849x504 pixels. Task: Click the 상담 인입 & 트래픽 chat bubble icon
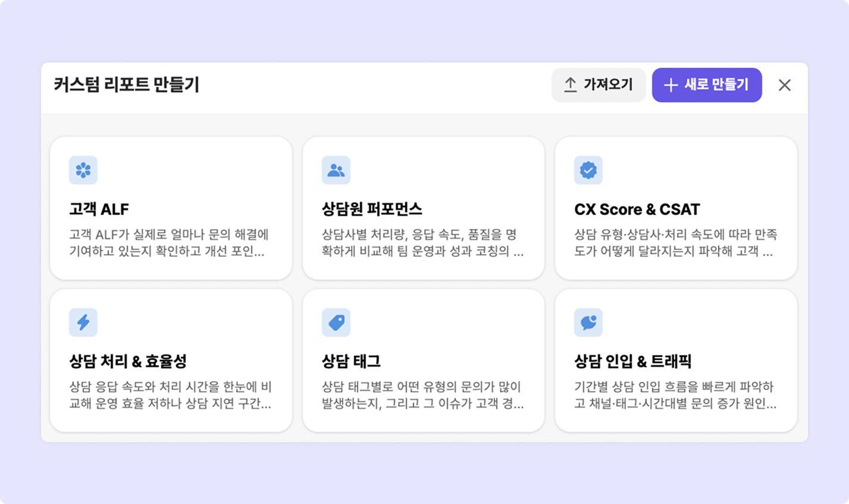[x=588, y=323]
